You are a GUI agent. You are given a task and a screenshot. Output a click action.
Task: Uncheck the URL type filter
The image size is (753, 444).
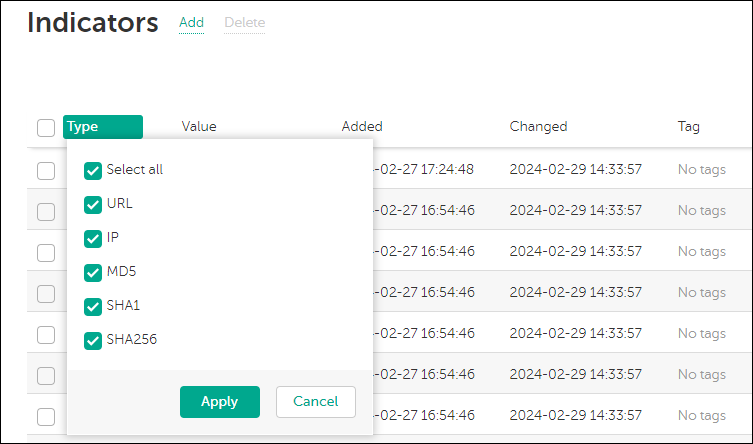[x=93, y=204]
